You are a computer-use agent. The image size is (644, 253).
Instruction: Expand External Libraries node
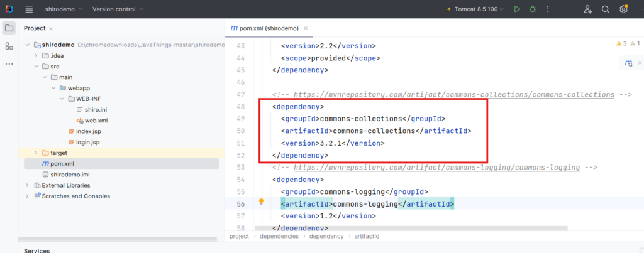pos(28,185)
